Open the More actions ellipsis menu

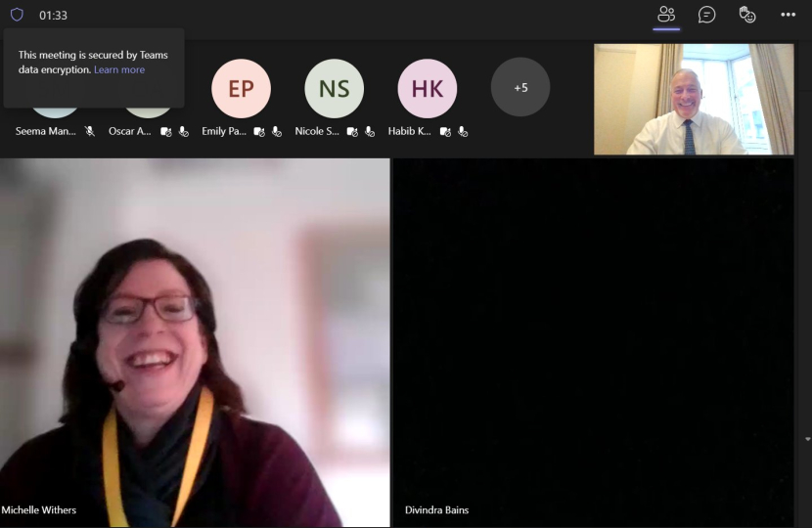(789, 15)
